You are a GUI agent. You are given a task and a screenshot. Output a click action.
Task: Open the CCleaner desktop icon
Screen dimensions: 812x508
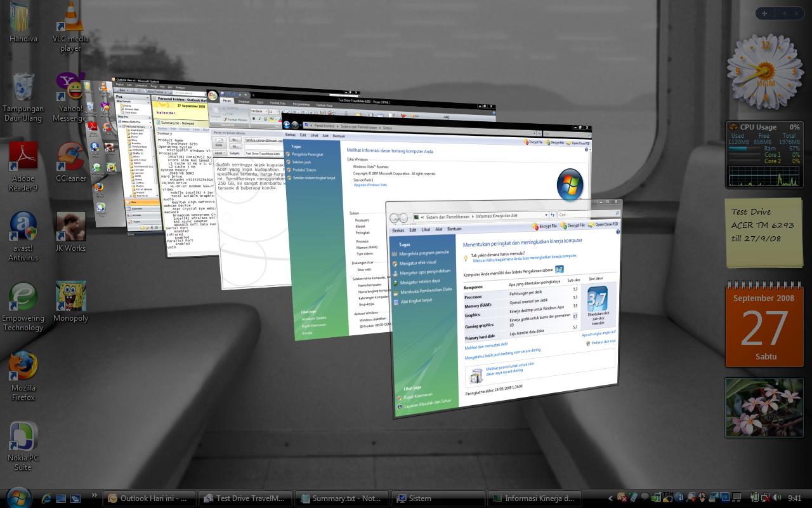70,159
